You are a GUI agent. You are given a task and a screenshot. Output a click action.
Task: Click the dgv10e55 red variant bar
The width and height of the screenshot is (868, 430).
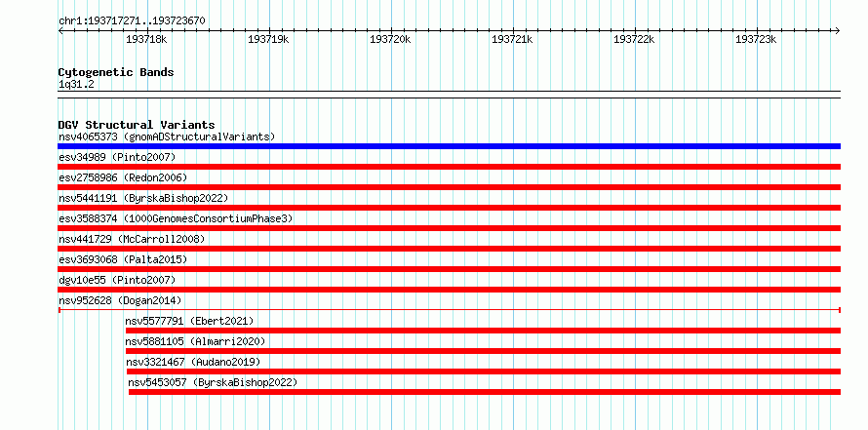point(449,290)
